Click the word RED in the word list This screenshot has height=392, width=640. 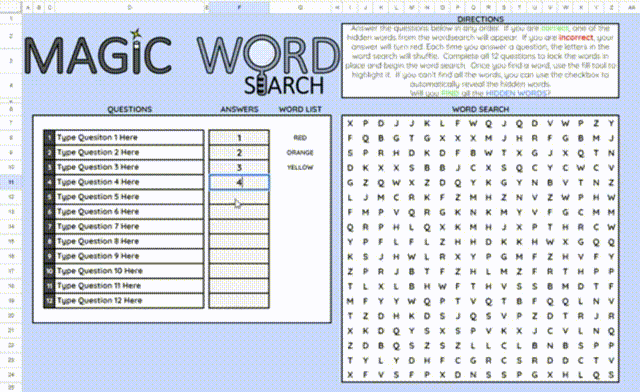(x=300, y=138)
